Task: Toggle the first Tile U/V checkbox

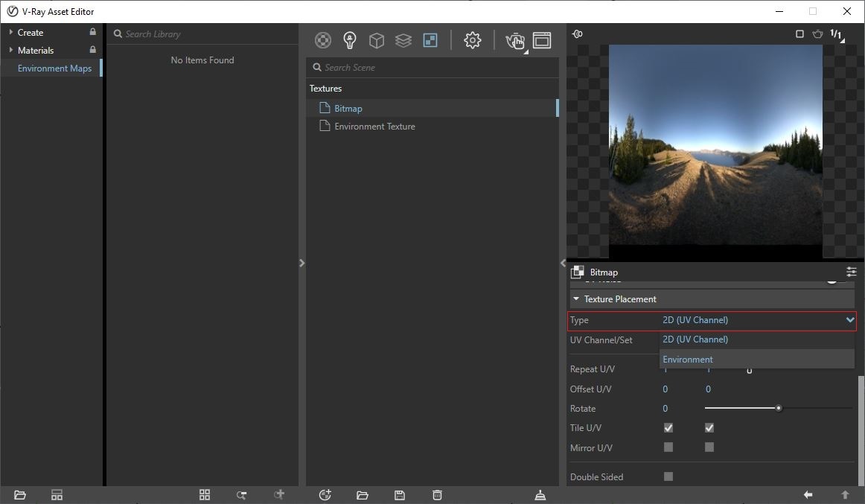Action: click(x=668, y=427)
